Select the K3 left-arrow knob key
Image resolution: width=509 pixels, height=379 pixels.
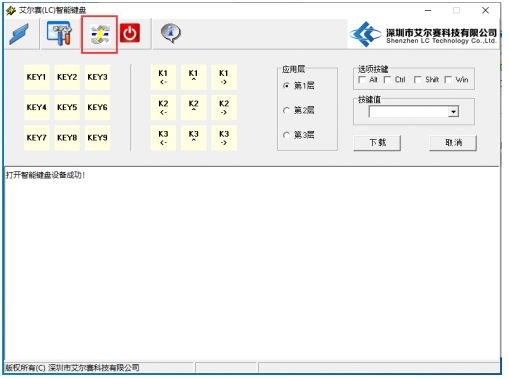coord(163,138)
